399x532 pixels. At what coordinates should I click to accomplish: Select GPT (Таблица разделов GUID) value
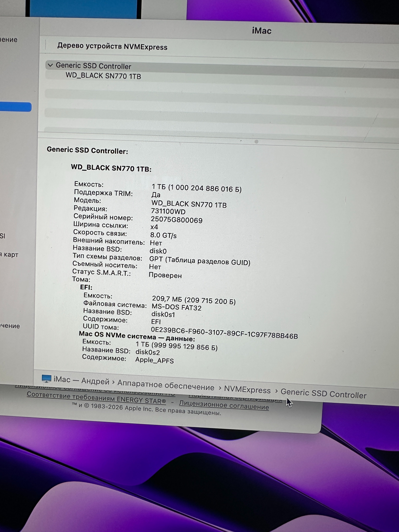point(200,261)
